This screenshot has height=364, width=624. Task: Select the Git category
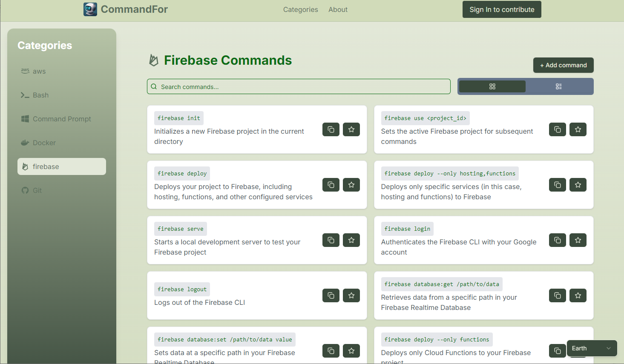62,190
